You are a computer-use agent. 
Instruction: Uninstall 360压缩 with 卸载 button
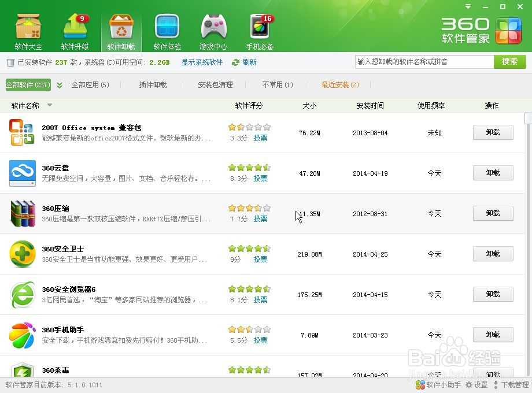(x=493, y=213)
